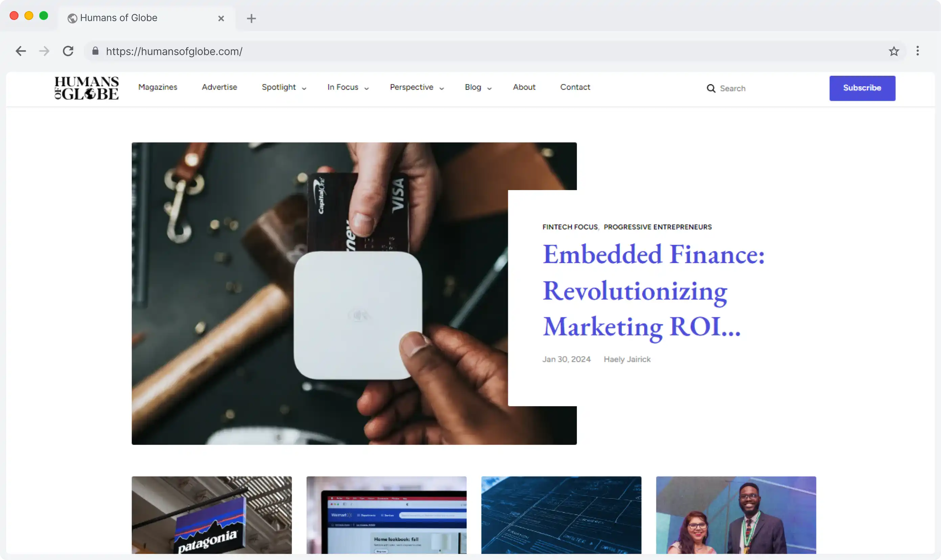This screenshot has width=941, height=560.
Task: Click the Contact navigation link
Action: coord(575,87)
